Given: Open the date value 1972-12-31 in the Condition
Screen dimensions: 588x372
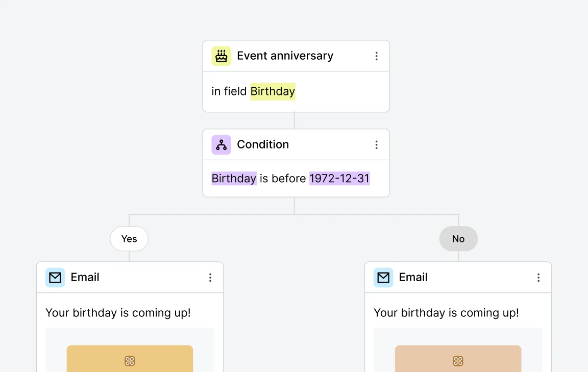Looking at the screenshot, I should point(339,178).
